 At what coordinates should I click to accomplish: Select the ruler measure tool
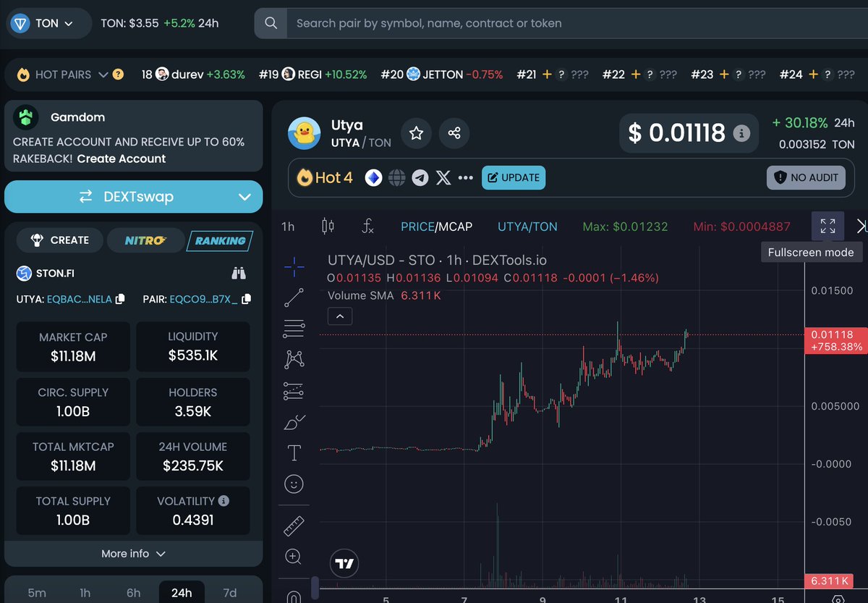coord(294,526)
